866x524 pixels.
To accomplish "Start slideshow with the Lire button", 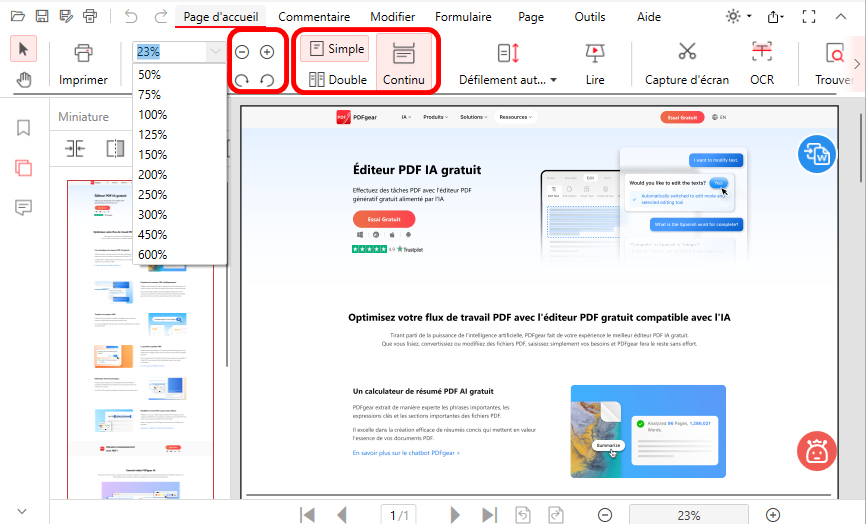I will (595, 65).
